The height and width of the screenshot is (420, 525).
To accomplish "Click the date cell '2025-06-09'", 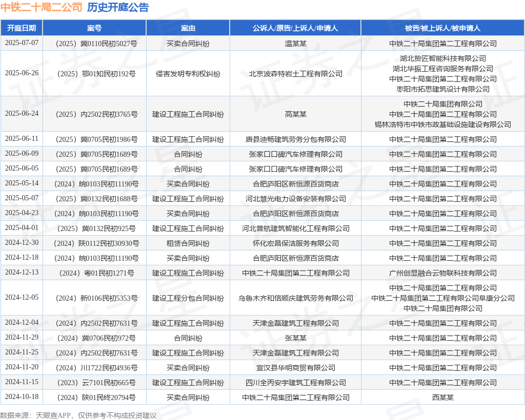I will tap(22, 153).
